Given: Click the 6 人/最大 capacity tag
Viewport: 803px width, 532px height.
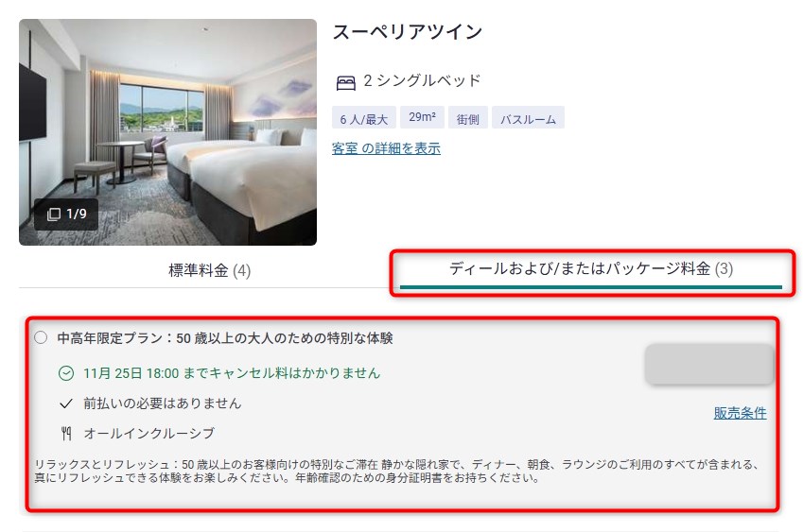Looking at the screenshot, I should point(364,118).
